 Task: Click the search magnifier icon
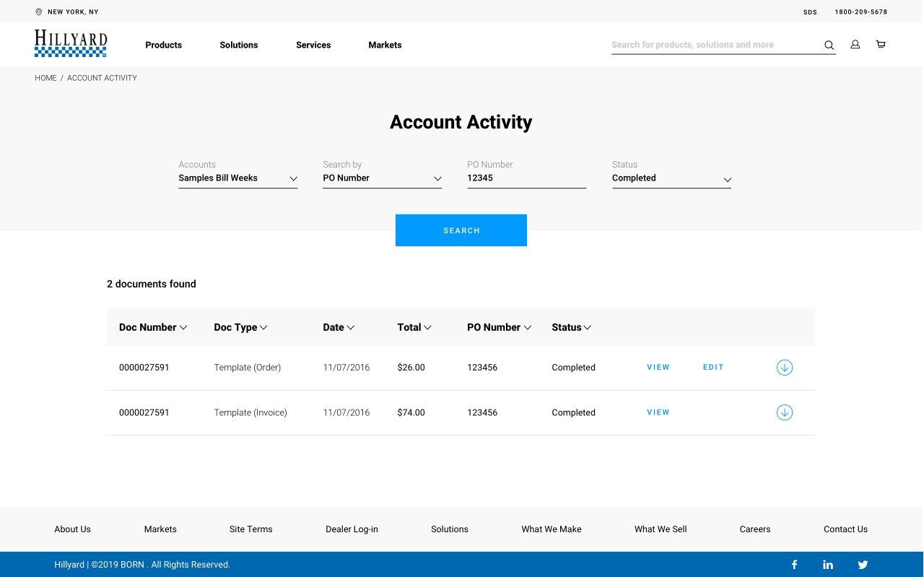tap(829, 45)
